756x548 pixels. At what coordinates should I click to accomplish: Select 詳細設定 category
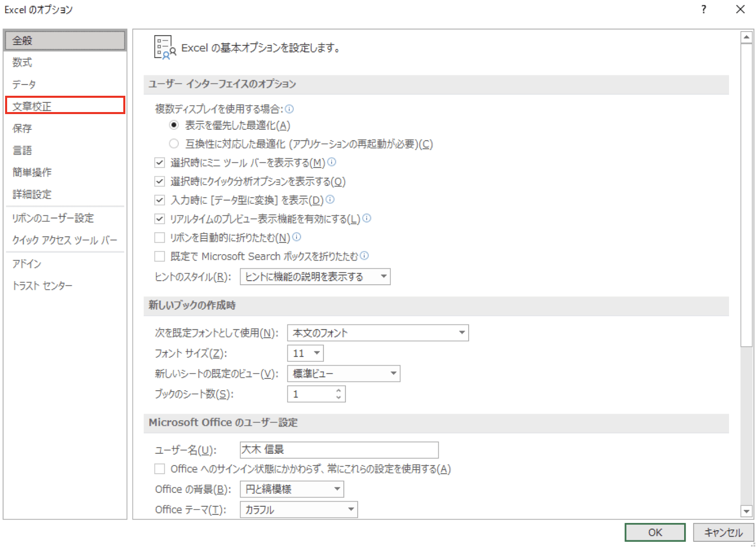[65, 194]
